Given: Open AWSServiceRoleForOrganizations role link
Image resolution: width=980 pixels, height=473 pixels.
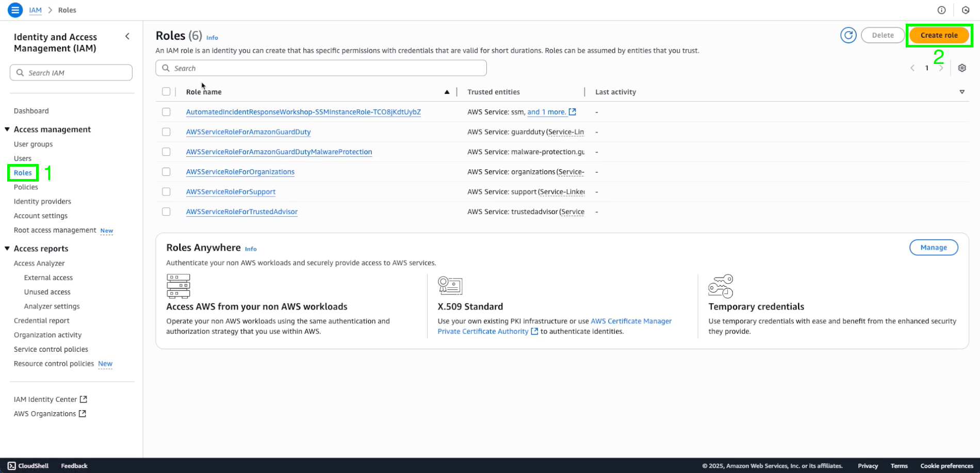Looking at the screenshot, I should click(x=240, y=172).
